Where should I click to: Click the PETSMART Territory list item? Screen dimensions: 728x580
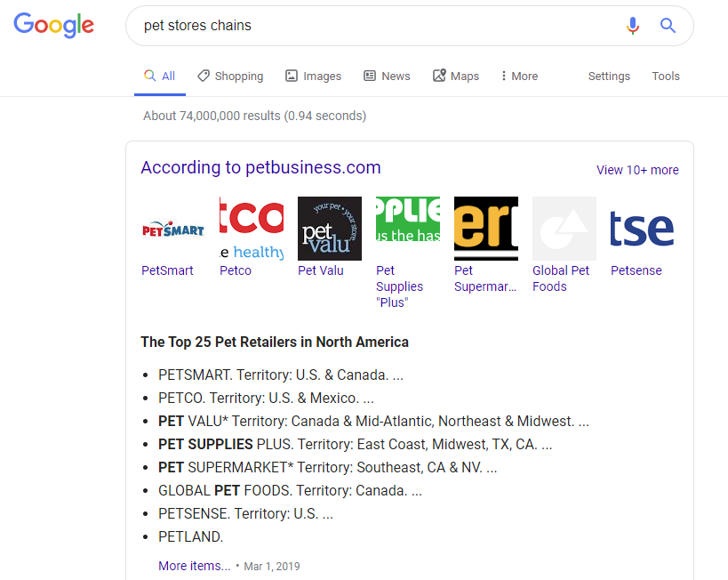click(x=281, y=375)
